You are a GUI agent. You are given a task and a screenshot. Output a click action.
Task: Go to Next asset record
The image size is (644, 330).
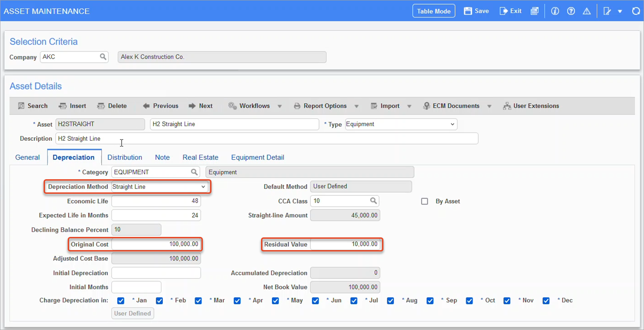coord(200,106)
